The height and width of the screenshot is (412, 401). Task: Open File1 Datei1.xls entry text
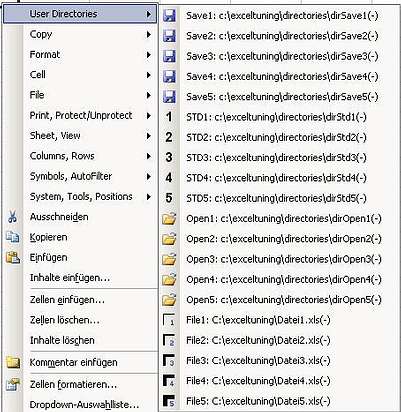tap(258, 320)
